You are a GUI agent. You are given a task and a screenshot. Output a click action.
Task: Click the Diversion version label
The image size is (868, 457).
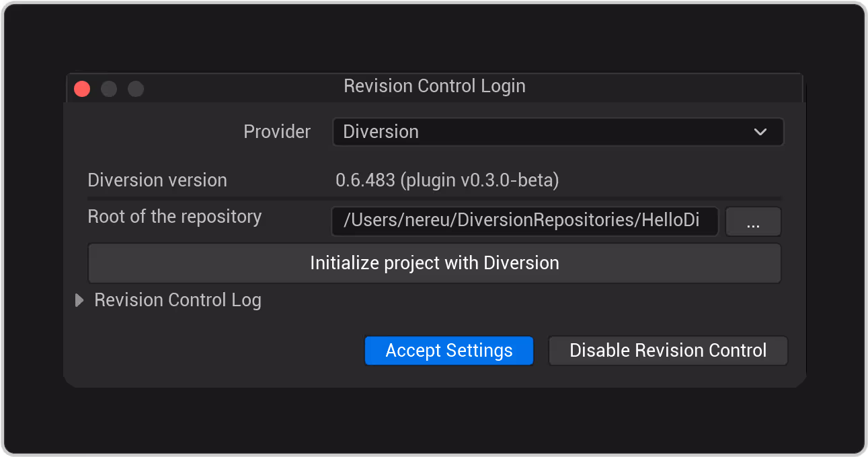click(x=157, y=180)
